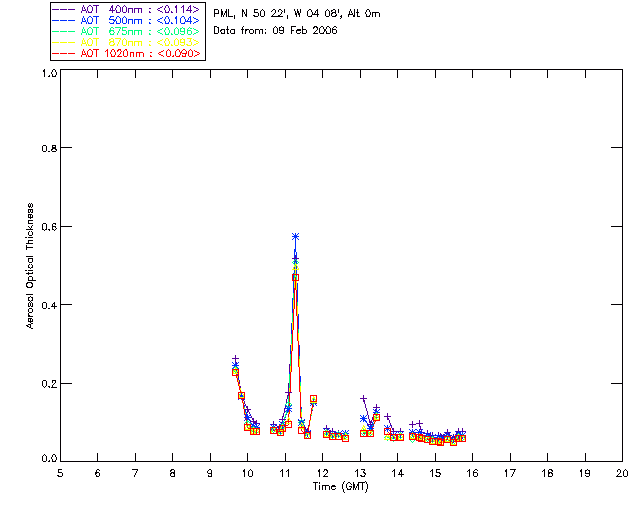Screen dimensions: 640x512
Task: Click the x-axis tick label 13
Action: (360, 473)
